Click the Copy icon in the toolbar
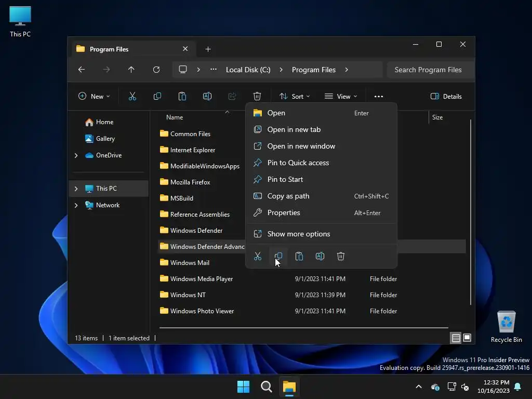Screen dimensions: 532x399 coord(157,96)
